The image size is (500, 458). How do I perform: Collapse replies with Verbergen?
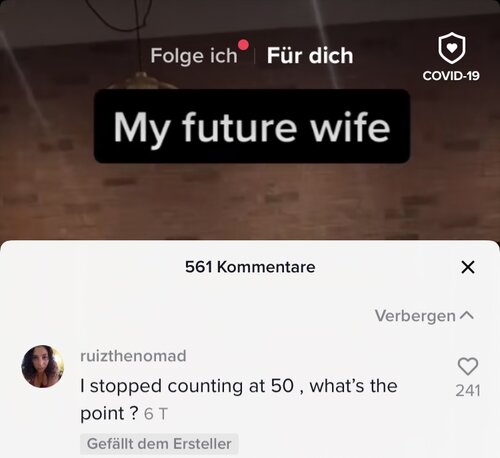[x=415, y=316]
